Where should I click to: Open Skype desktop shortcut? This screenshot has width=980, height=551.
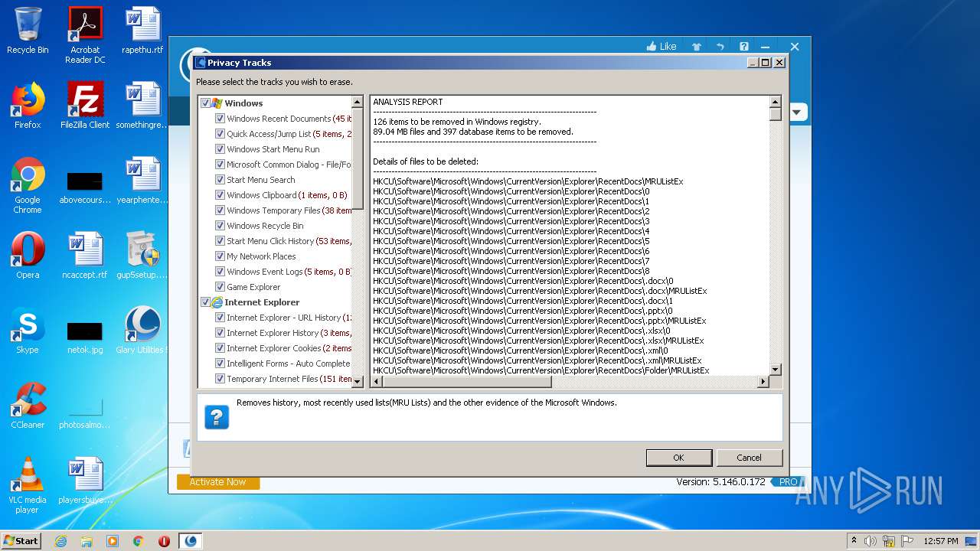[28, 331]
